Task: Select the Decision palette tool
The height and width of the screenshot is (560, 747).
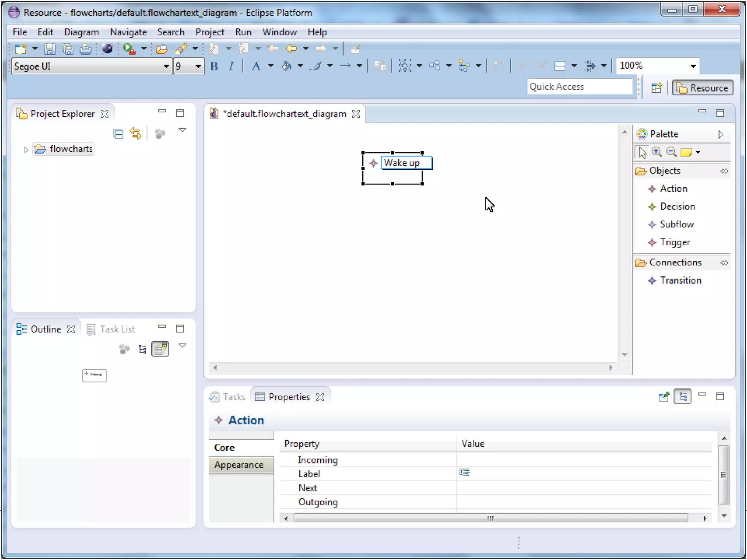Action: [x=677, y=206]
